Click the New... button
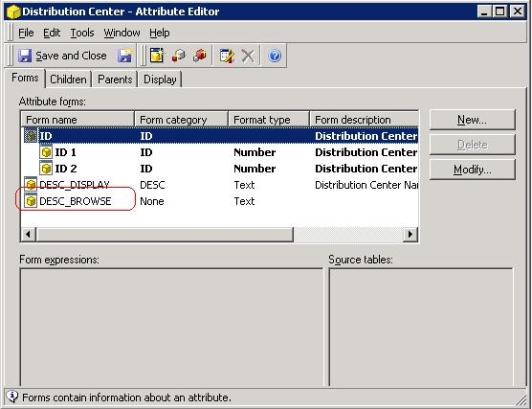 point(473,120)
